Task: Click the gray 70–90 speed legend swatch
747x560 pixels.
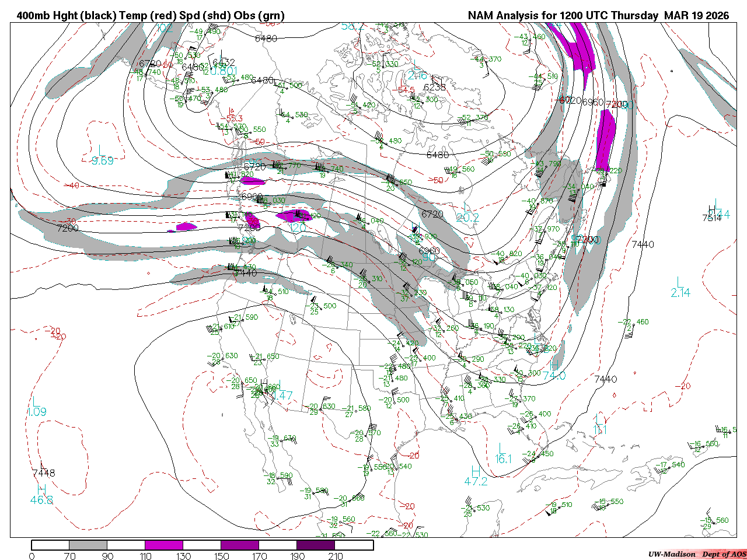Action: [x=88, y=545]
